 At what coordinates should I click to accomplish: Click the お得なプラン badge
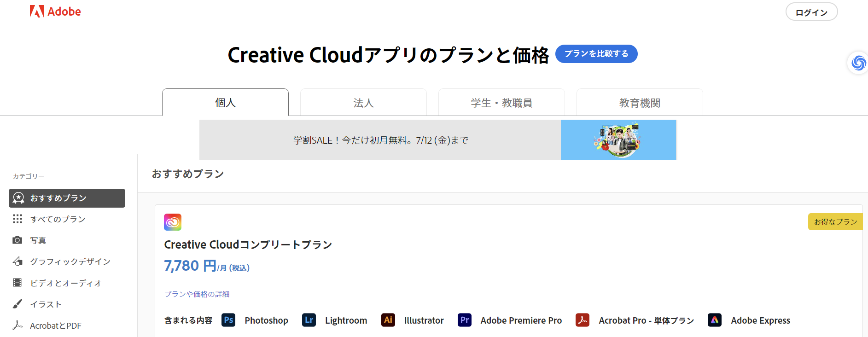(x=835, y=222)
